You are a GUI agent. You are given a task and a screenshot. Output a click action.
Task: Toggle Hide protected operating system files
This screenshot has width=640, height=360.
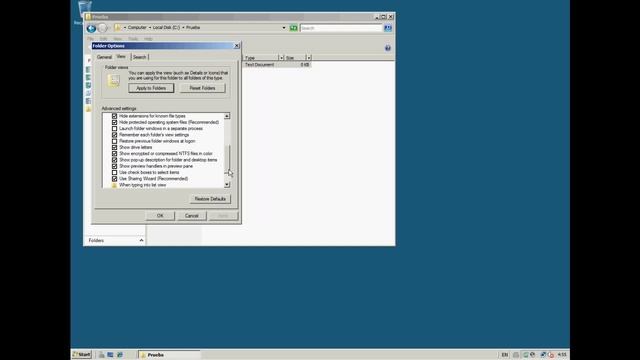tap(114, 122)
